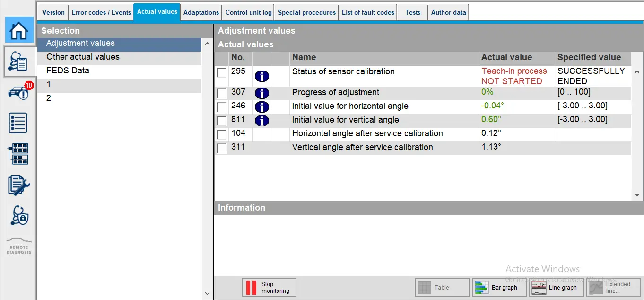644x300 pixels.
Task: Check the box for row 311
Action: point(222,148)
